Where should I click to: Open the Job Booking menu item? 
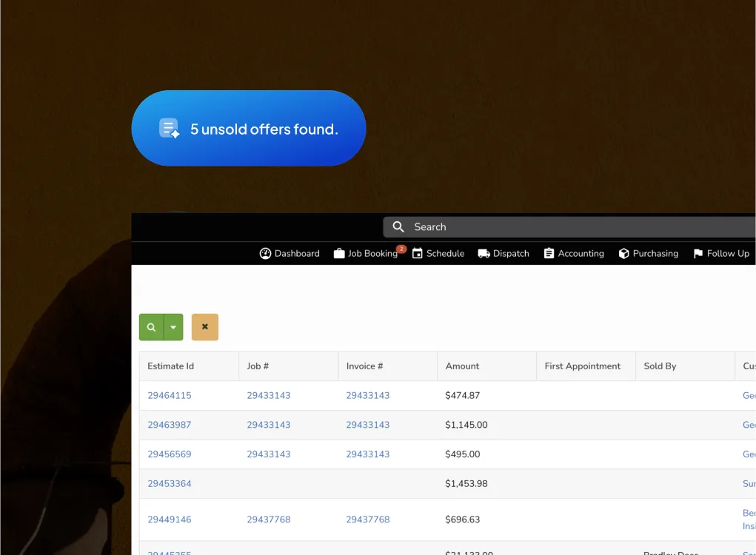pos(366,253)
